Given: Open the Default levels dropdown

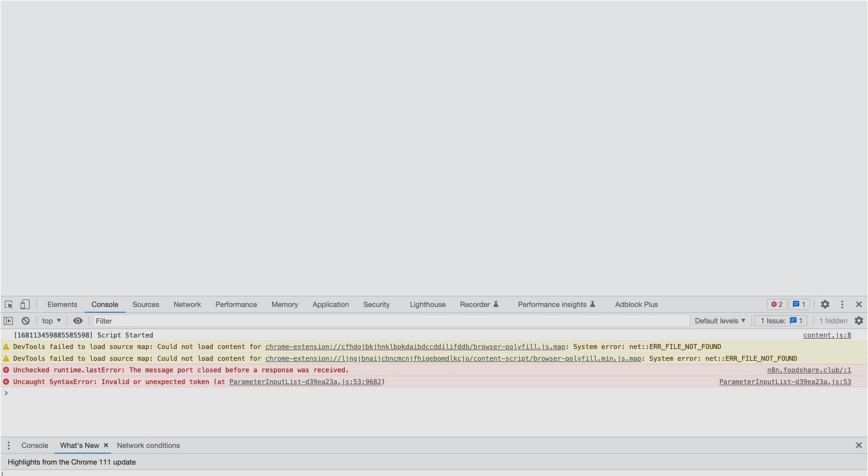Looking at the screenshot, I should [719, 320].
